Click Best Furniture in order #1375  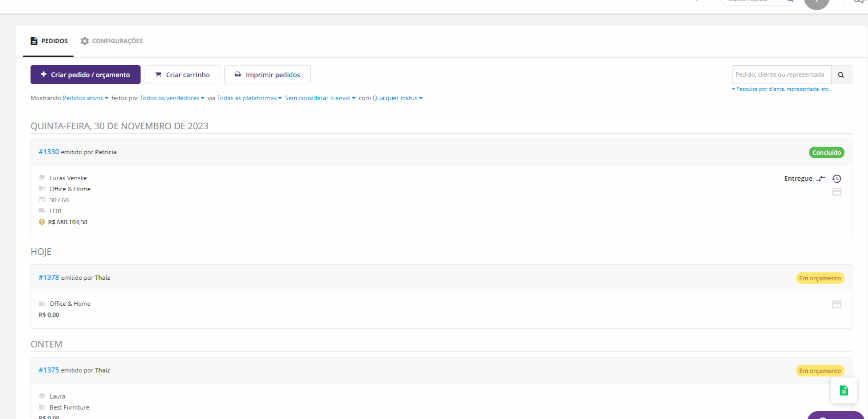(x=70, y=407)
